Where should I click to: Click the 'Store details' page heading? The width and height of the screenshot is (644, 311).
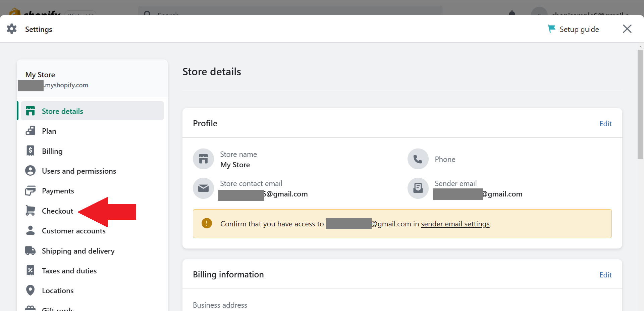coord(212,72)
